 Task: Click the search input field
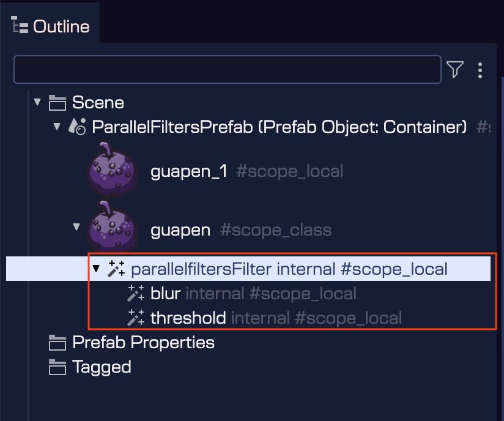[x=226, y=69]
